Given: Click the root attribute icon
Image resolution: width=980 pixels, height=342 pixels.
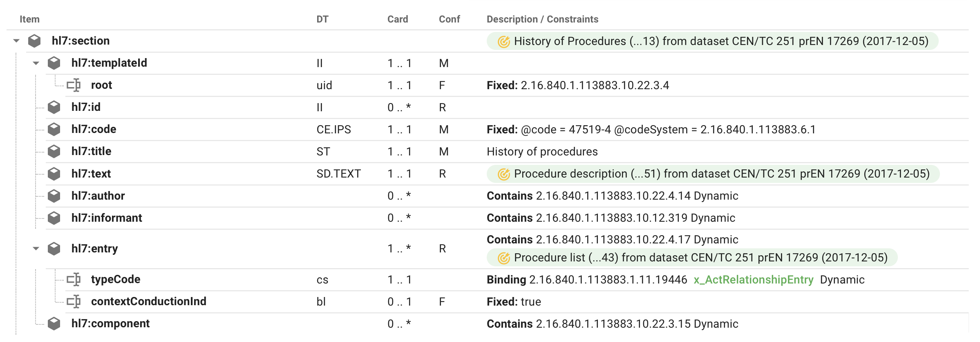Looking at the screenshot, I should click(x=74, y=85).
